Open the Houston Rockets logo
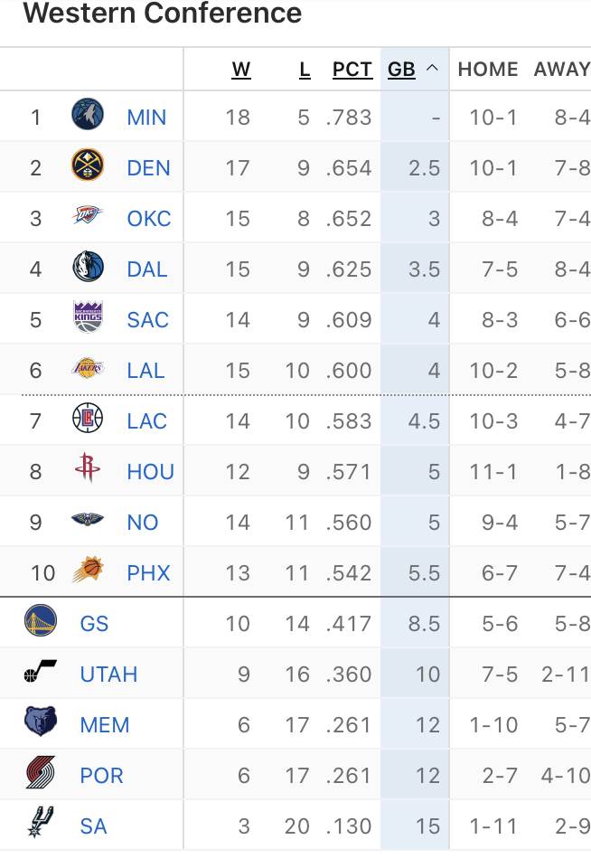Screen dimensions: 591x868 tap(88, 467)
